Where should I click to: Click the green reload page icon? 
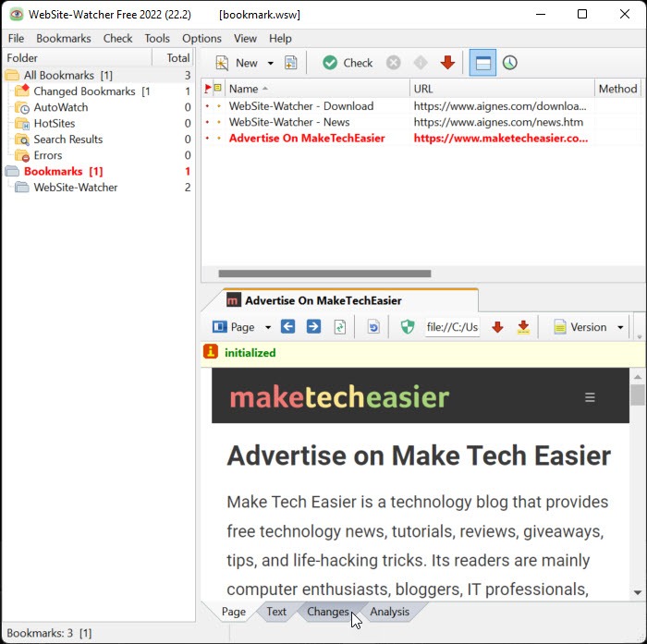[x=339, y=327]
